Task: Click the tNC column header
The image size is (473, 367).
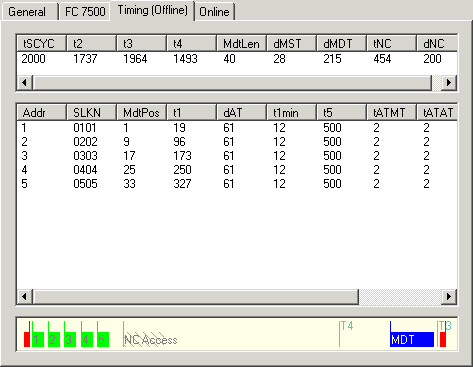Action: pyautogui.click(x=392, y=43)
